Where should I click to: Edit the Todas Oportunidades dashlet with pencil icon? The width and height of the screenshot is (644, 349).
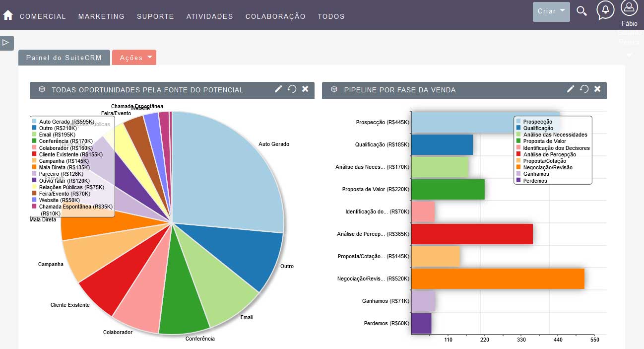(278, 89)
